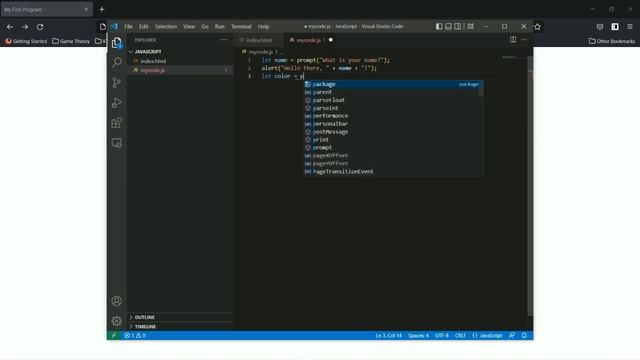
Task: Open the Getting Started bookmark
Action: [26, 41]
